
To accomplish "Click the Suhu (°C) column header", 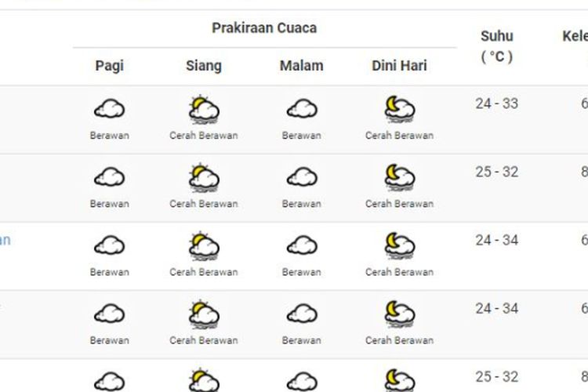I will click(x=497, y=45).
